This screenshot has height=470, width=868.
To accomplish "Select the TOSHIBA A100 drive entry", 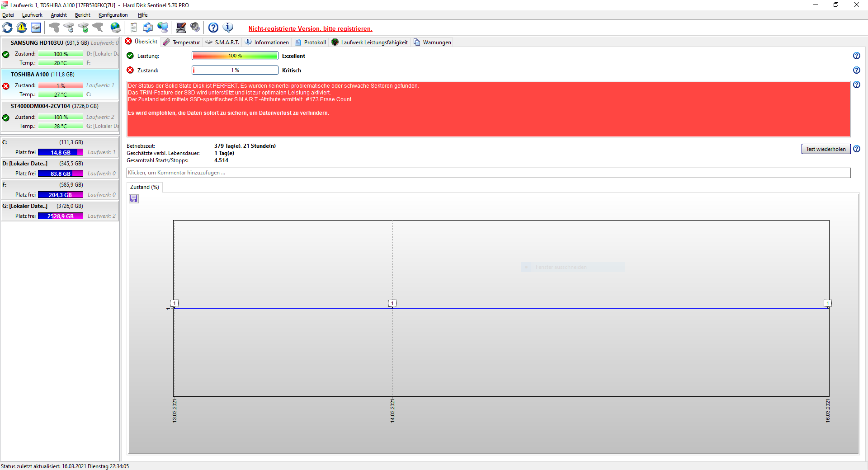I will click(x=60, y=85).
